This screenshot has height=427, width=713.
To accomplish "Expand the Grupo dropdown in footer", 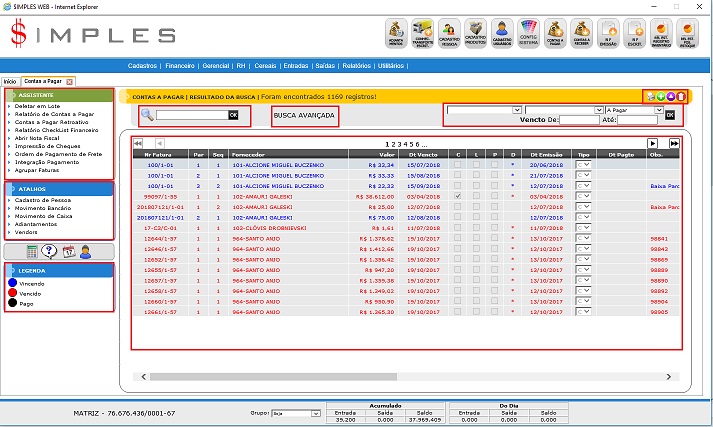I will pyautogui.click(x=294, y=412).
